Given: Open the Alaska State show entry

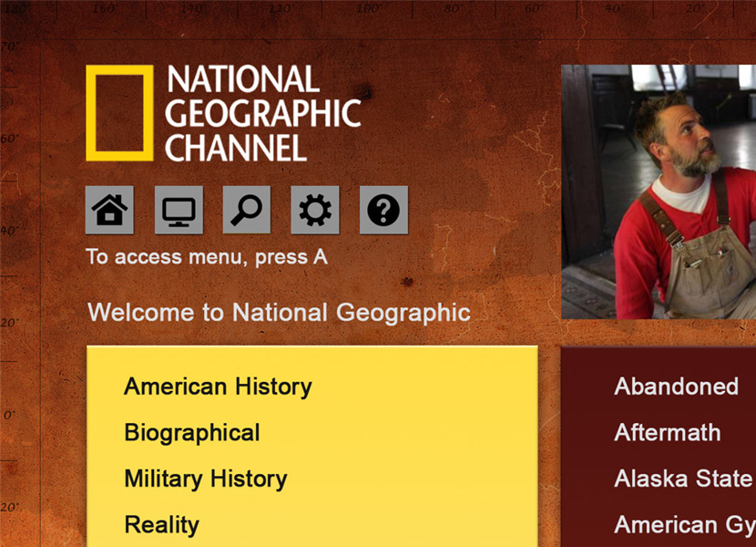Looking at the screenshot, I should 683,479.
